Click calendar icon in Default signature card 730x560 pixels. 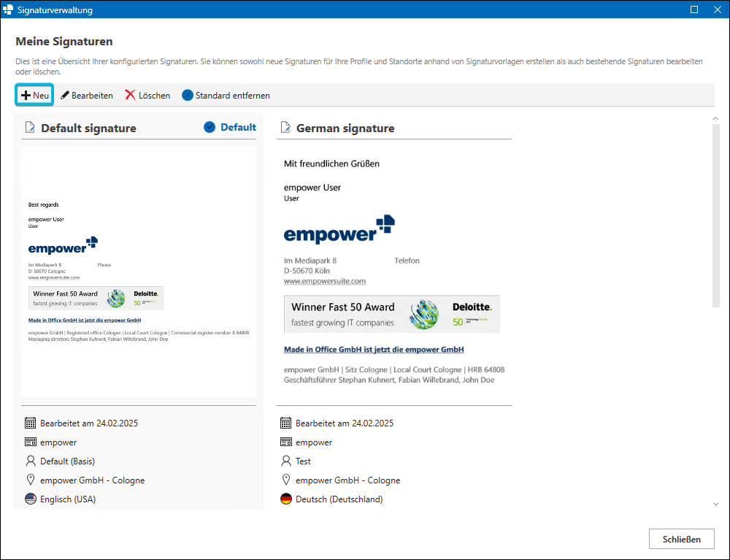[x=30, y=423]
